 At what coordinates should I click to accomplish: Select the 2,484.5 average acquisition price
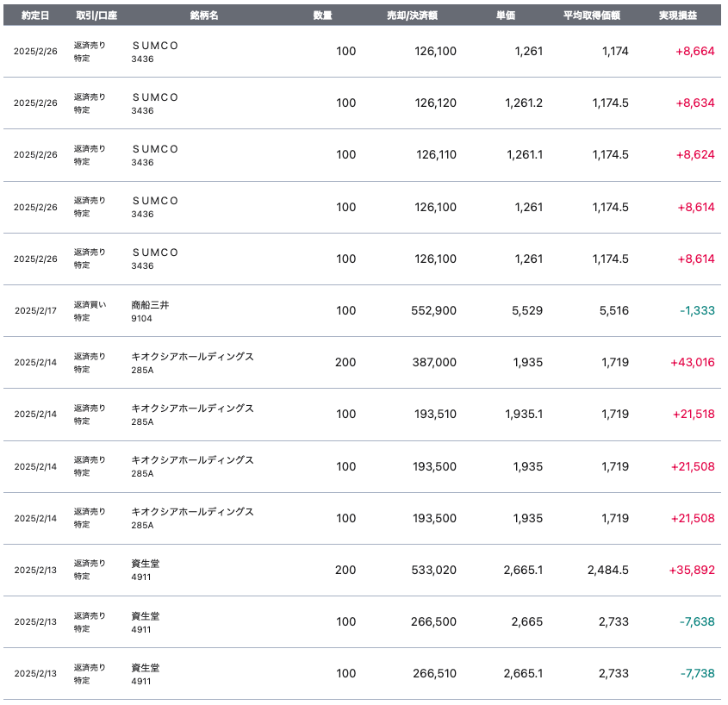[607, 570]
